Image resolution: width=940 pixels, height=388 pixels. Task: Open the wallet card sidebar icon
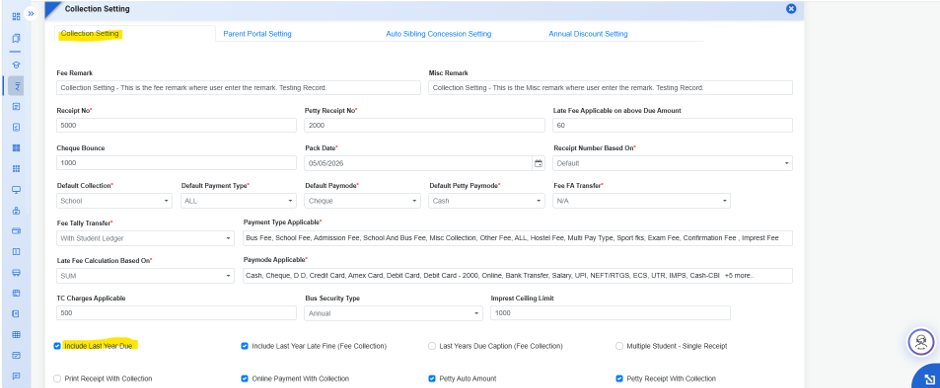(16, 231)
